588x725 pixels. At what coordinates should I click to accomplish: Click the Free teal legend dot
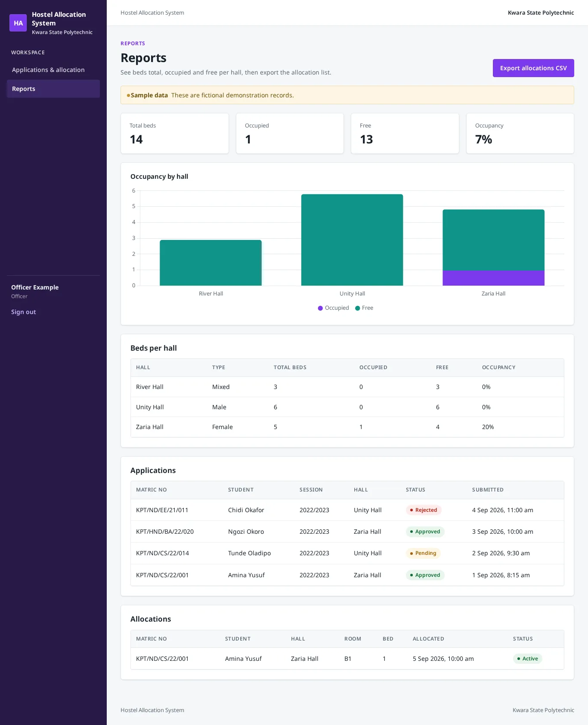point(357,308)
